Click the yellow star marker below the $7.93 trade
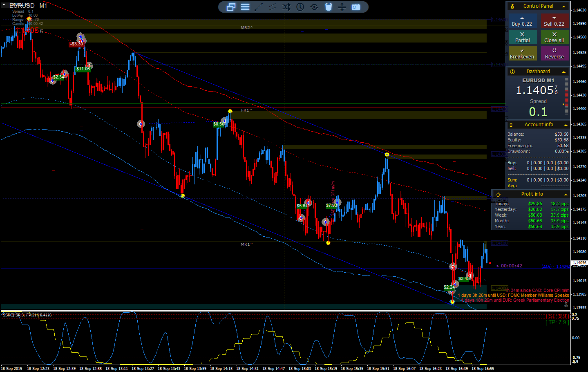588x372 pixels. click(328, 243)
